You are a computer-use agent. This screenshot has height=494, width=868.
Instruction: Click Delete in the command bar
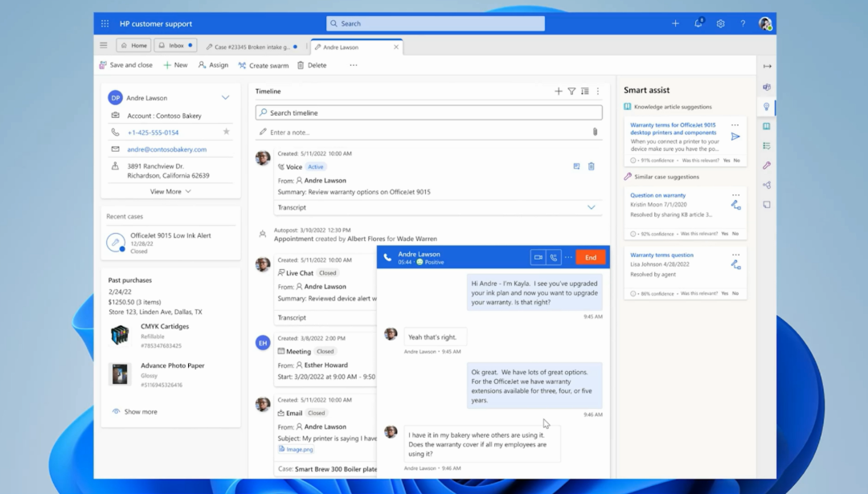pyautogui.click(x=312, y=65)
